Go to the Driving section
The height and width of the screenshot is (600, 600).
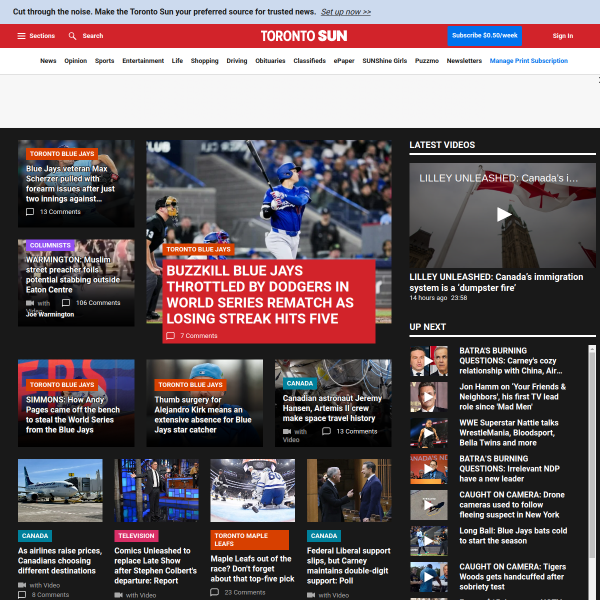click(x=237, y=61)
